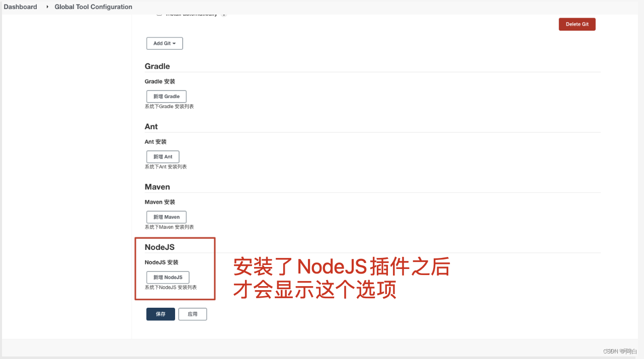Click the Delete Git button
Viewport: 644px width, 359px height.
coord(577,24)
